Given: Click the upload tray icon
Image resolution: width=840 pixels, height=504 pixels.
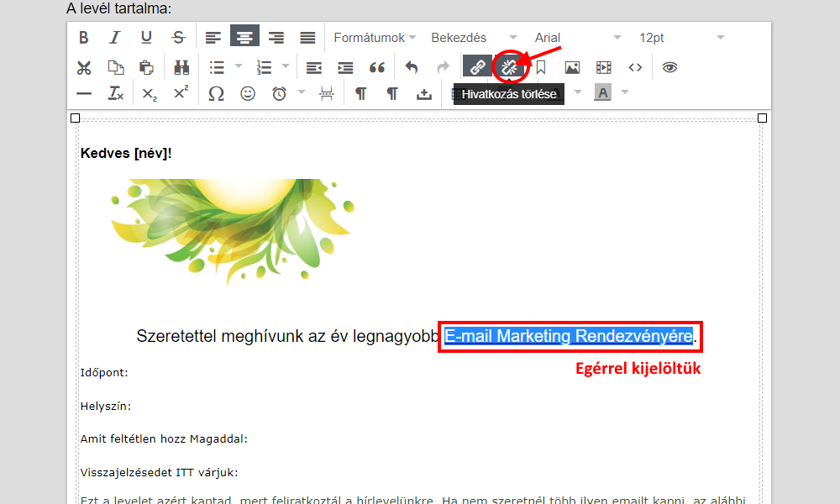Looking at the screenshot, I should point(423,94).
